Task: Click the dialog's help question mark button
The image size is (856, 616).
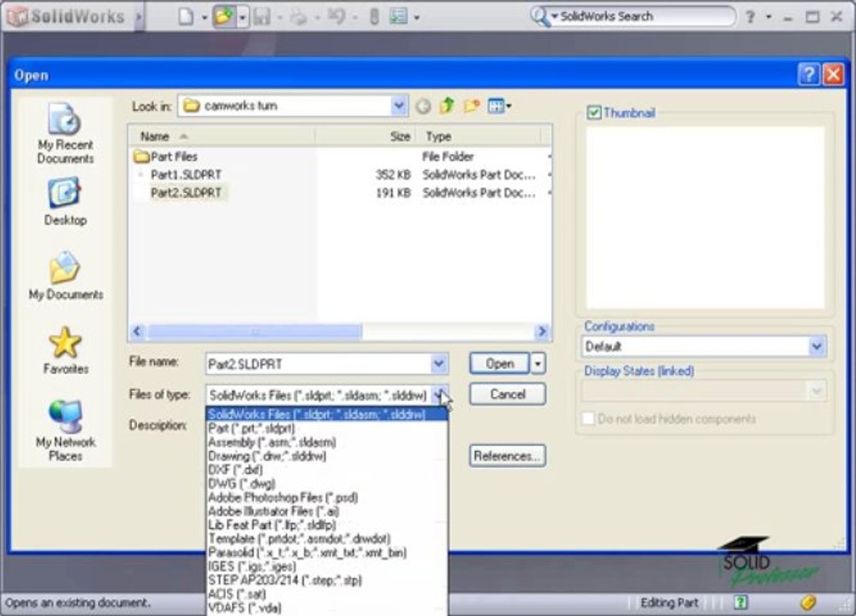Action: tap(809, 74)
